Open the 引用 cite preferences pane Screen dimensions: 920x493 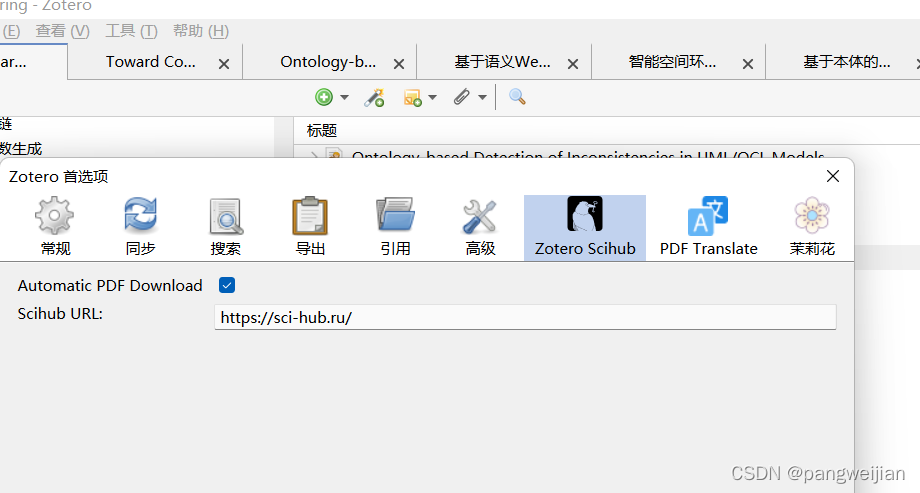(x=395, y=228)
